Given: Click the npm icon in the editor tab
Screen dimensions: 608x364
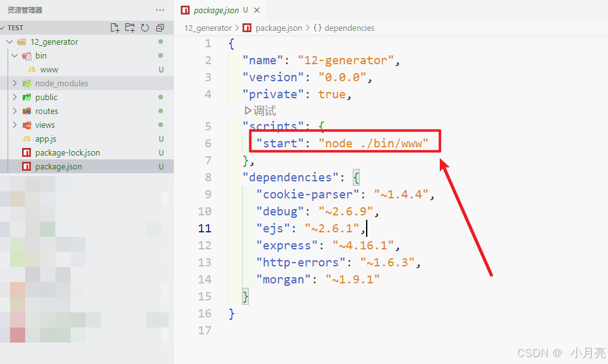Looking at the screenshot, I should (x=185, y=11).
